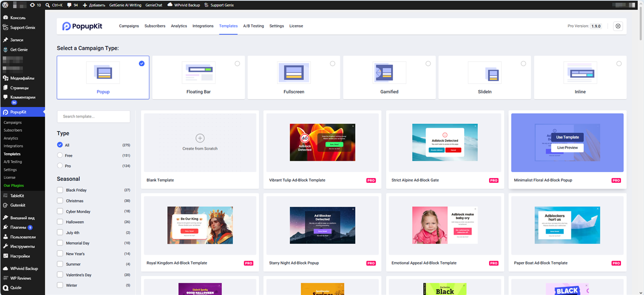
Task: Open GenieChat in admin bar
Action: point(154,5)
